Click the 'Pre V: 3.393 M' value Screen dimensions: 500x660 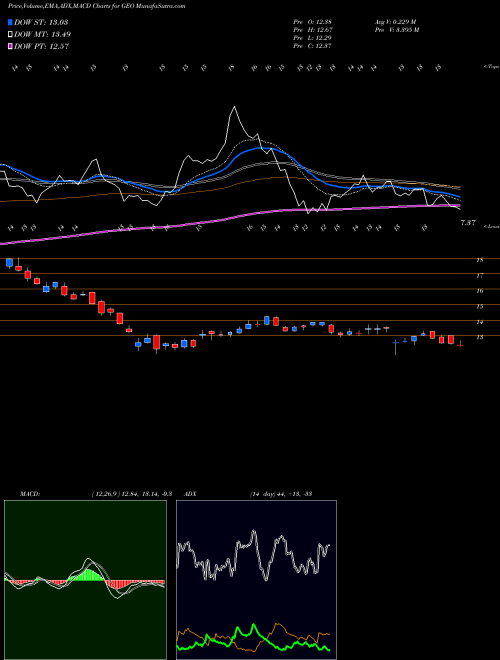pos(396,30)
